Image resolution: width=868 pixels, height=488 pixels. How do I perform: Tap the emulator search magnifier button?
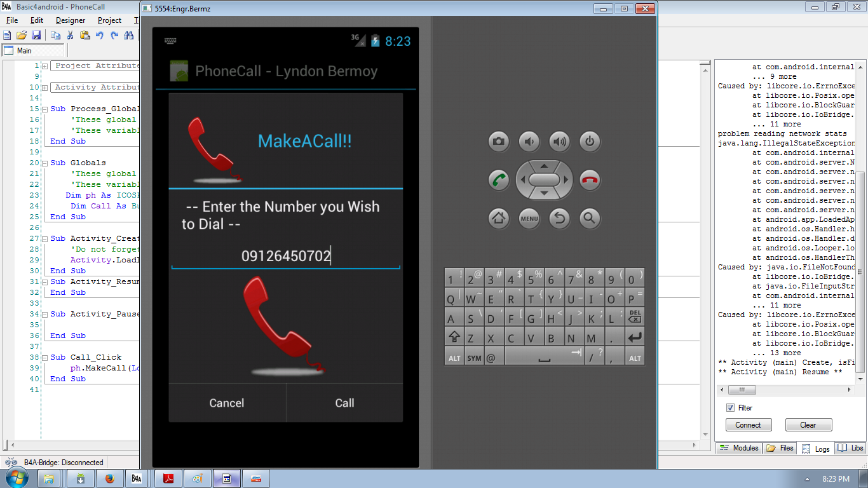click(x=590, y=219)
